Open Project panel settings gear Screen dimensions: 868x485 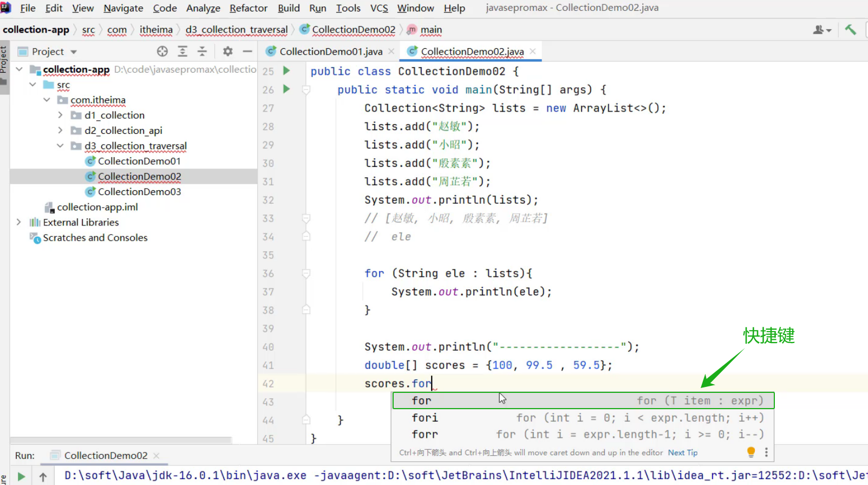(227, 51)
